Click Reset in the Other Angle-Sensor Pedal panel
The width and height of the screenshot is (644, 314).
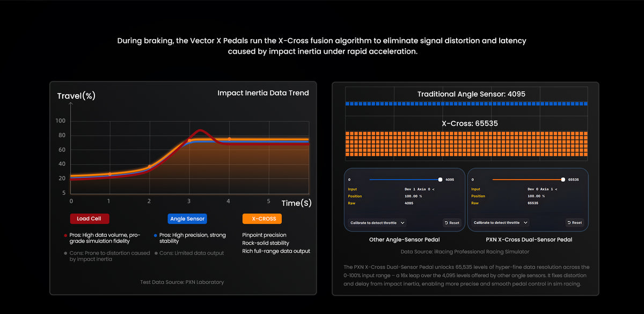pos(452,222)
